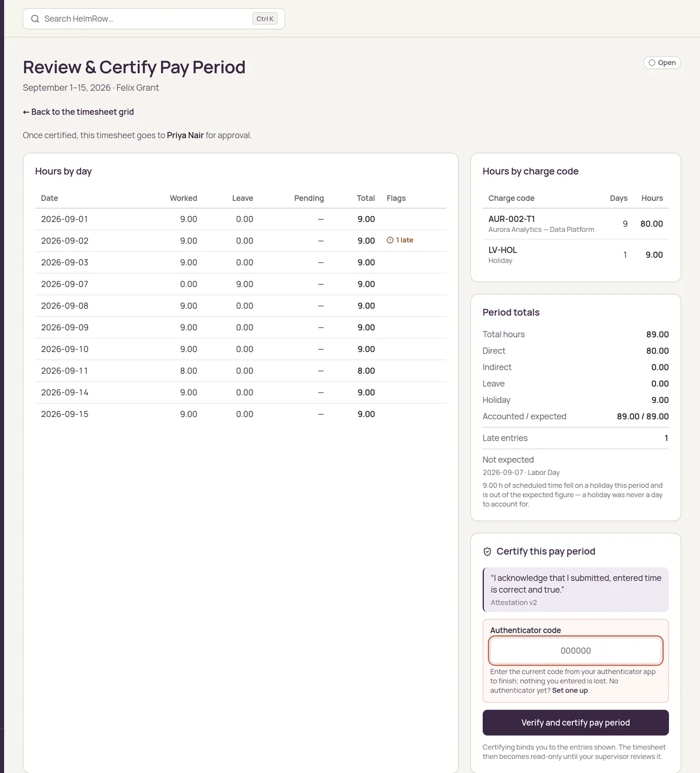700x773 pixels.
Task: Select the 2026-09-09 date cell
Action: pyautogui.click(x=64, y=327)
